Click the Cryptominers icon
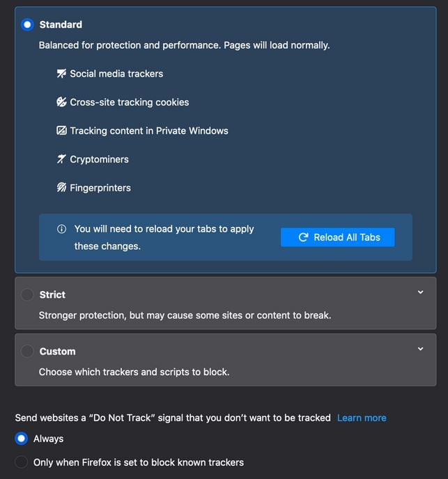448x479 pixels. [61, 159]
